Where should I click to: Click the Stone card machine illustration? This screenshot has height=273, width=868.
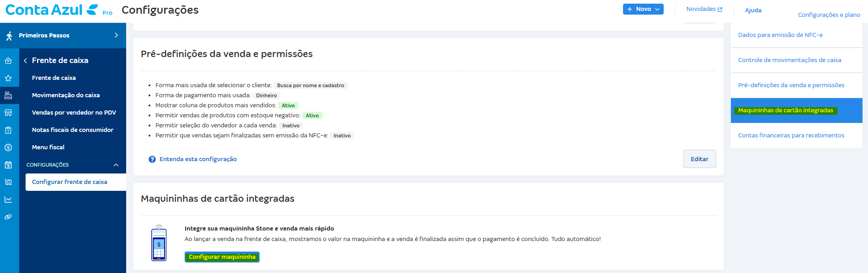point(159,243)
